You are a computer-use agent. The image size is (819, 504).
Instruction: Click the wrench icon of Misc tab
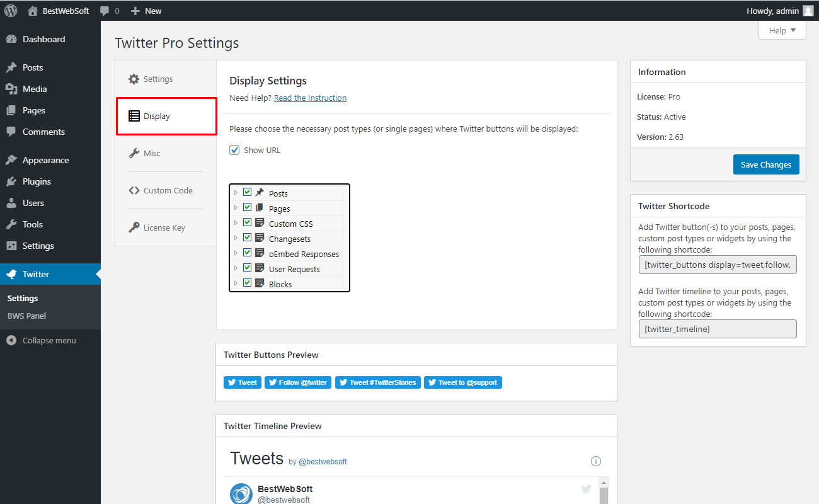[x=134, y=153]
